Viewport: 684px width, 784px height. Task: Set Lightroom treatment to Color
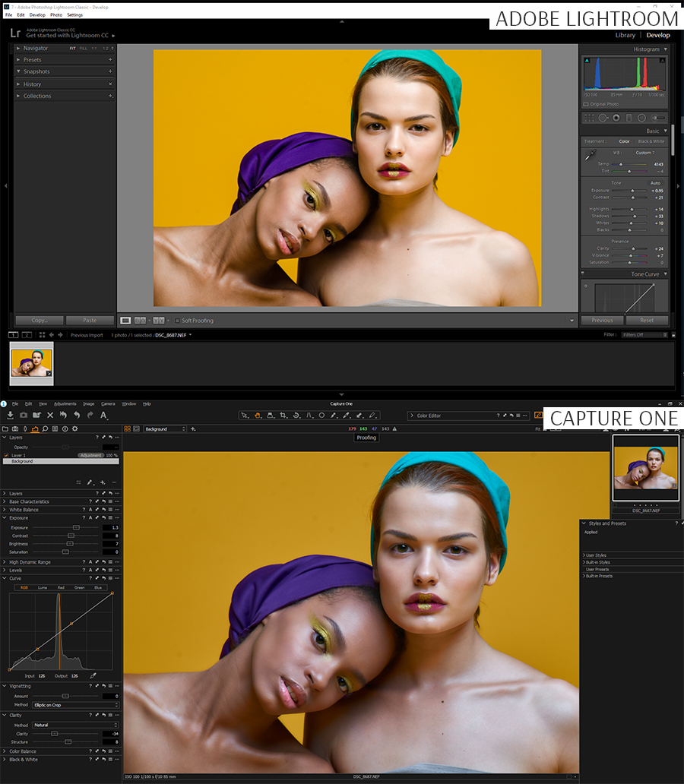coord(624,141)
